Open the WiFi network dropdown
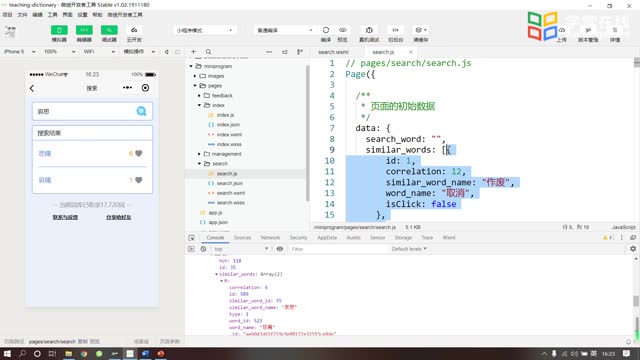 point(99,52)
